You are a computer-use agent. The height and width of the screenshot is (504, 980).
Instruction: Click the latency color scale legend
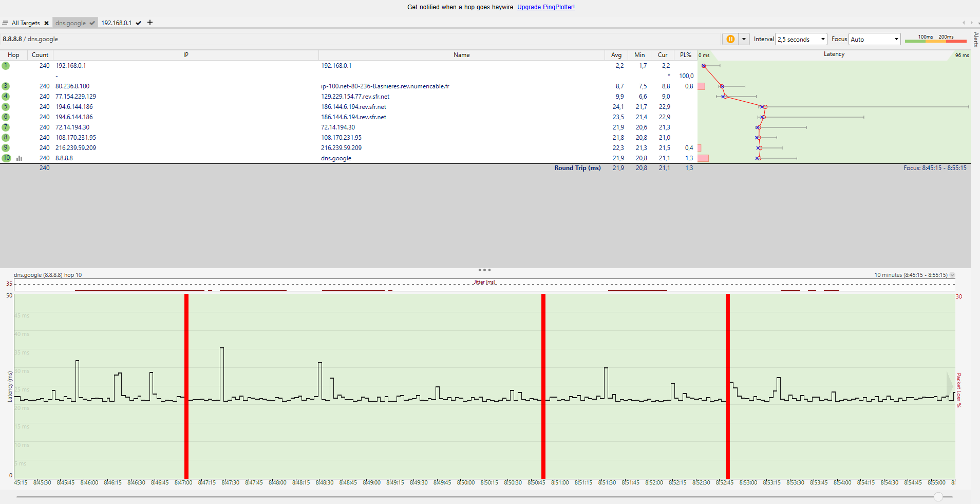tap(935, 39)
